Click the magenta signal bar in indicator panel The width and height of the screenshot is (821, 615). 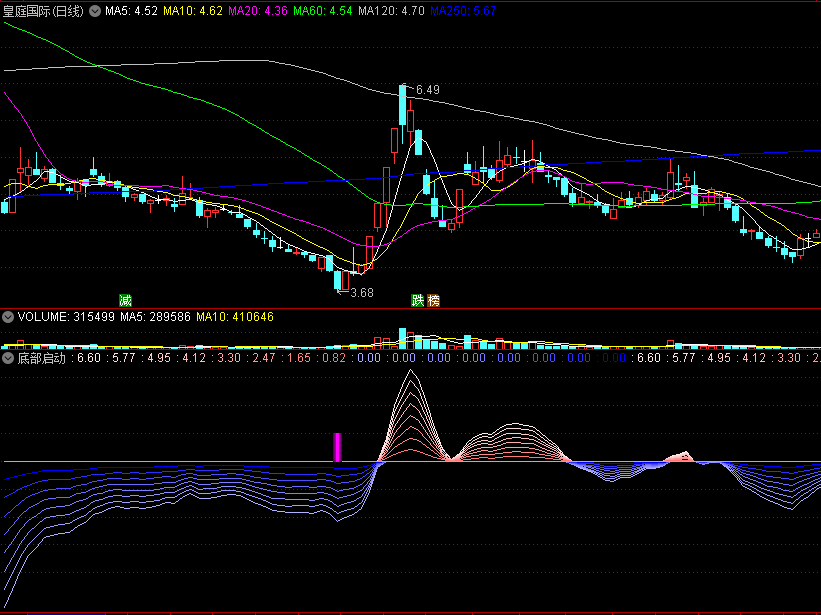coord(338,448)
